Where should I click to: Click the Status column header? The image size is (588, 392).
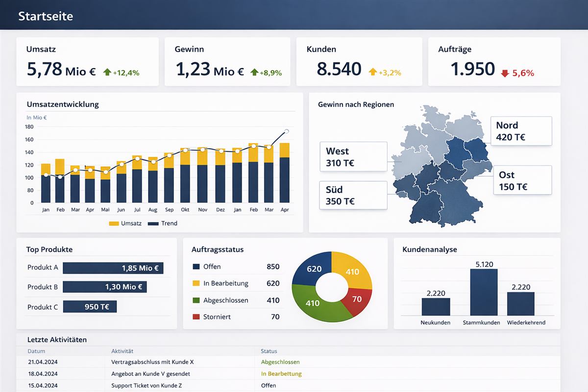tap(269, 351)
